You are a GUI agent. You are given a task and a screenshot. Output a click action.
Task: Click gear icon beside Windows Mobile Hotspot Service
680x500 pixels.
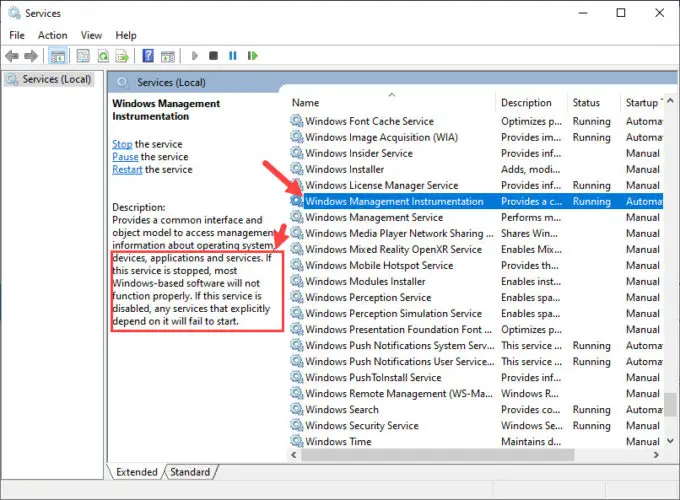[297, 265]
